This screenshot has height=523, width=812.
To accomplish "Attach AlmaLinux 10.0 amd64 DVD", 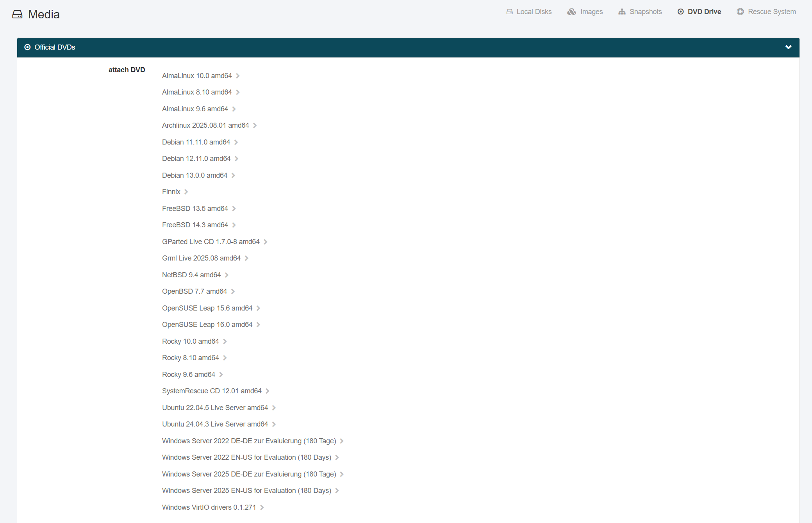I will [x=201, y=76].
